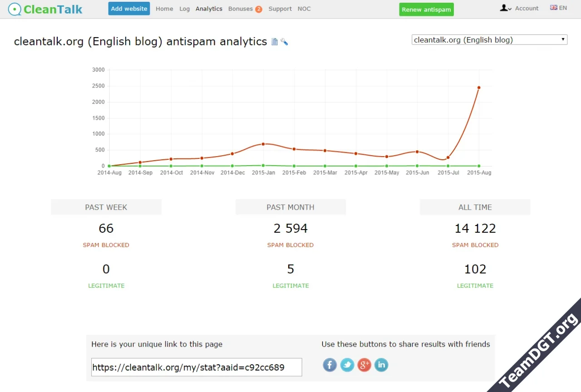
Task: Click the Facebook share icon
Action: 330,365
